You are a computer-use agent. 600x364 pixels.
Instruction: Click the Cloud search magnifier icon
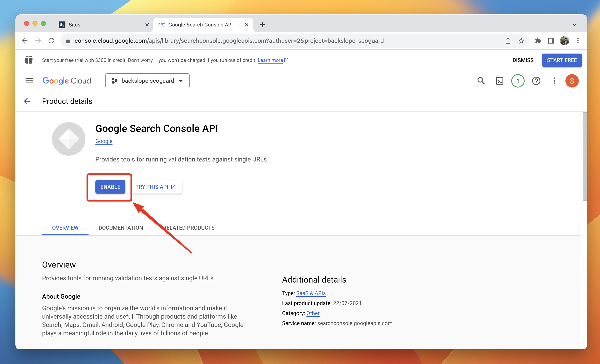click(x=481, y=81)
